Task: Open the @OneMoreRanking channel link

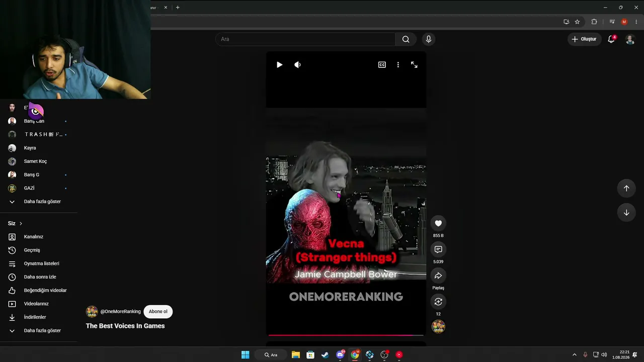Action: click(x=121, y=312)
